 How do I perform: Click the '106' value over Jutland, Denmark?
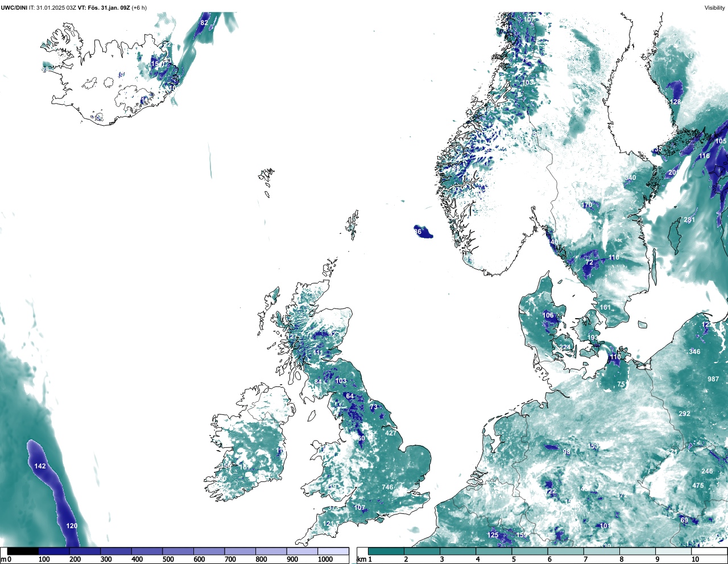click(x=548, y=315)
